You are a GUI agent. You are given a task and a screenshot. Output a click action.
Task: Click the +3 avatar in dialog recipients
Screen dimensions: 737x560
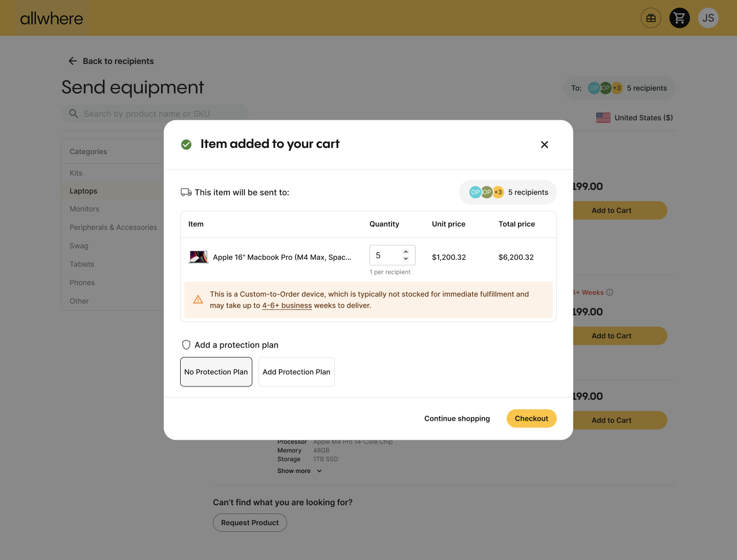498,192
